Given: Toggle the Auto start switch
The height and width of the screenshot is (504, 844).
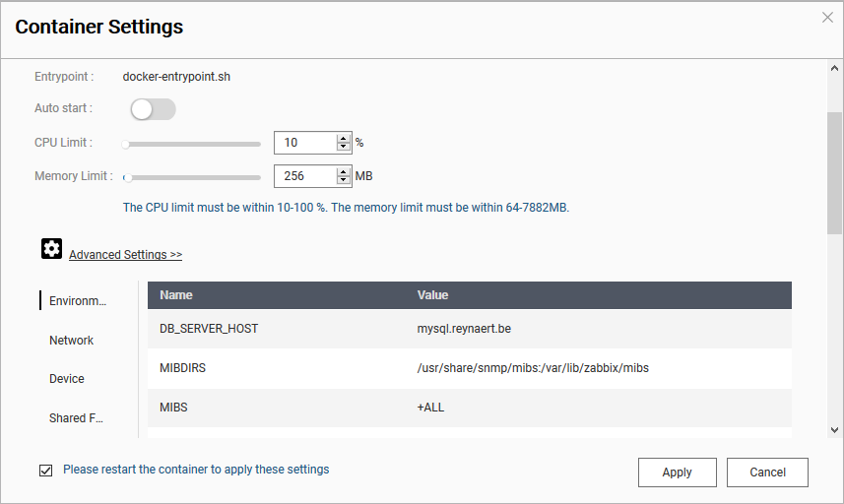Looking at the screenshot, I should point(153,109).
